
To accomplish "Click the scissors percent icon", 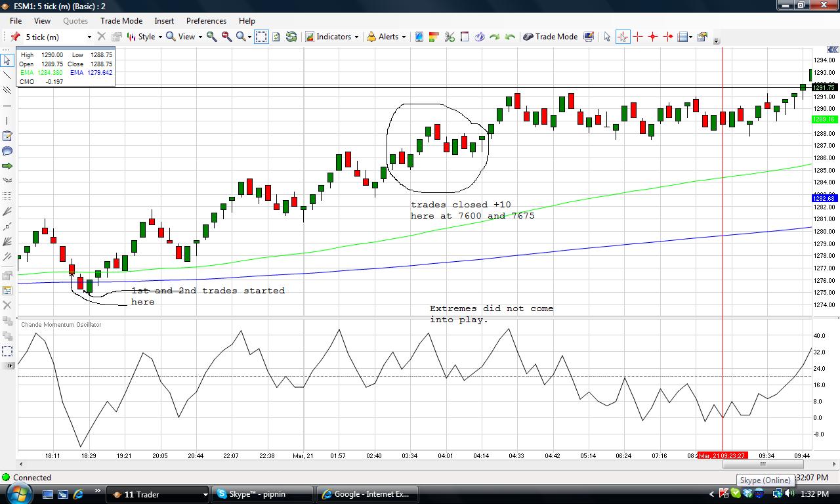I will click(x=450, y=37).
